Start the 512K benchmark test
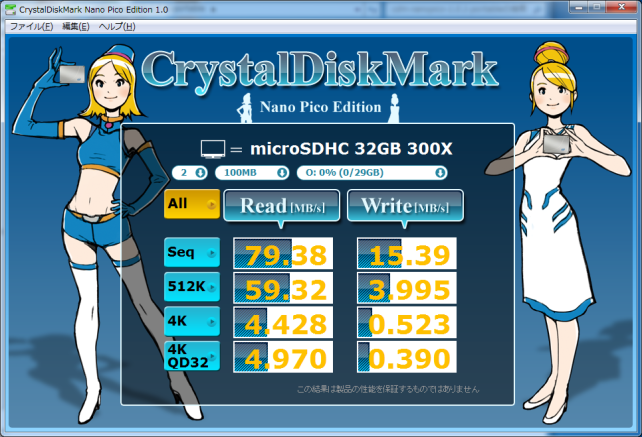Image resolution: width=642 pixels, height=437 pixels. point(192,287)
